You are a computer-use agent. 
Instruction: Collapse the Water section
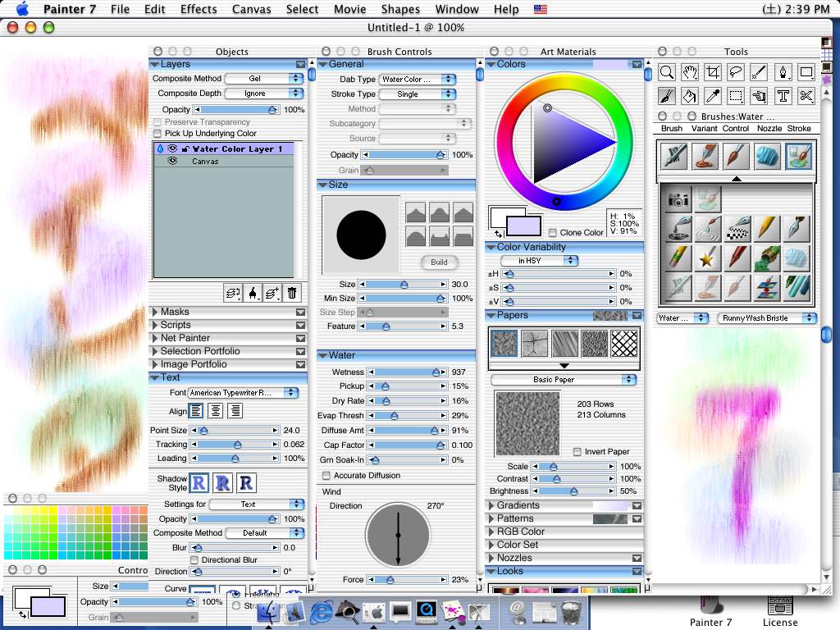[322, 355]
